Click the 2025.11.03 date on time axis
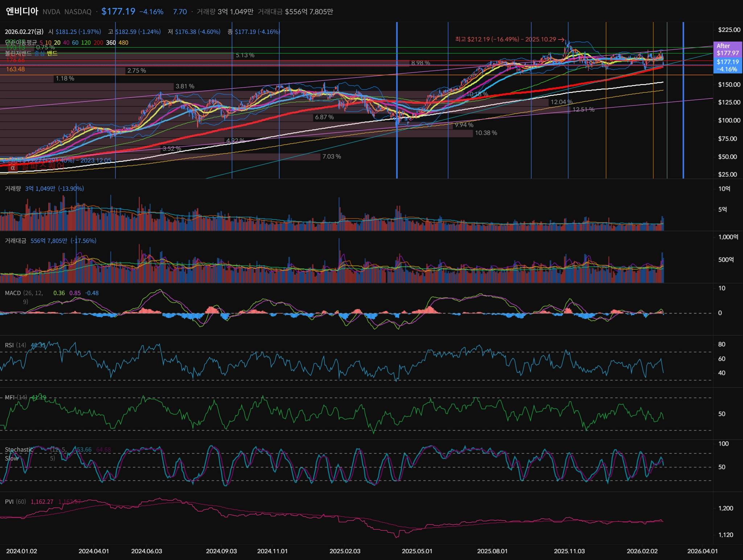743x560 pixels. (569, 551)
